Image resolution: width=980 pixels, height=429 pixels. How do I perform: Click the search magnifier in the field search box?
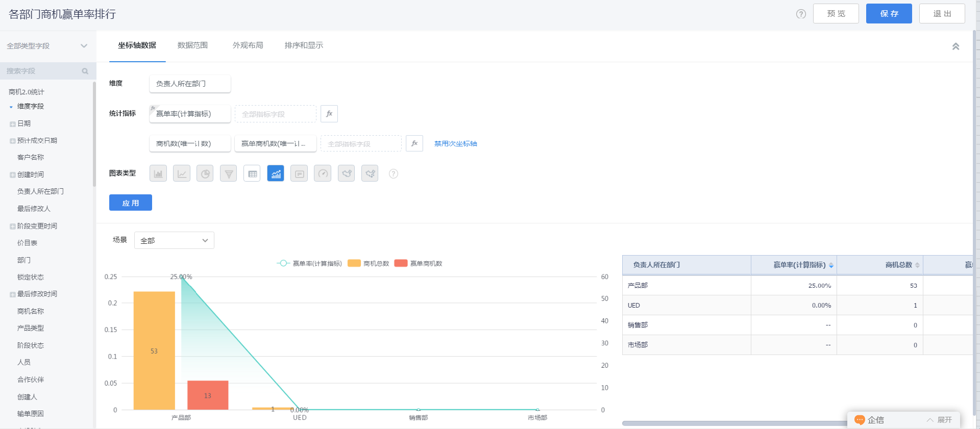(x=85, y=71)
